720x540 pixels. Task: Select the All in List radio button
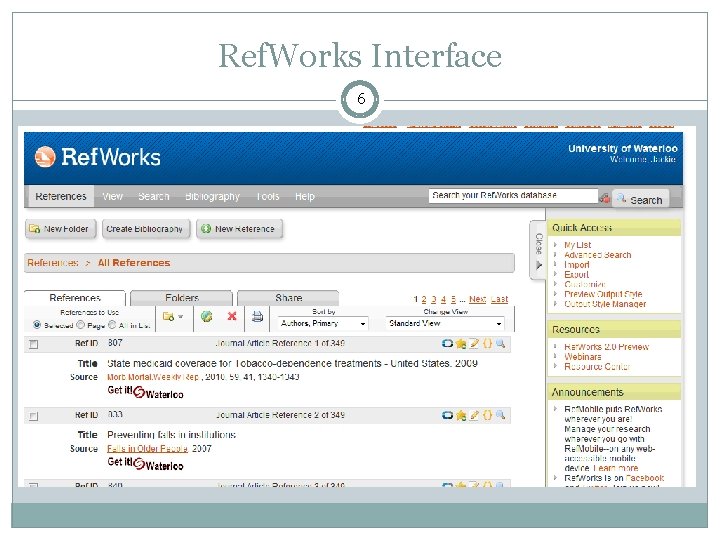pyautogui.click(x=112, y=325)
